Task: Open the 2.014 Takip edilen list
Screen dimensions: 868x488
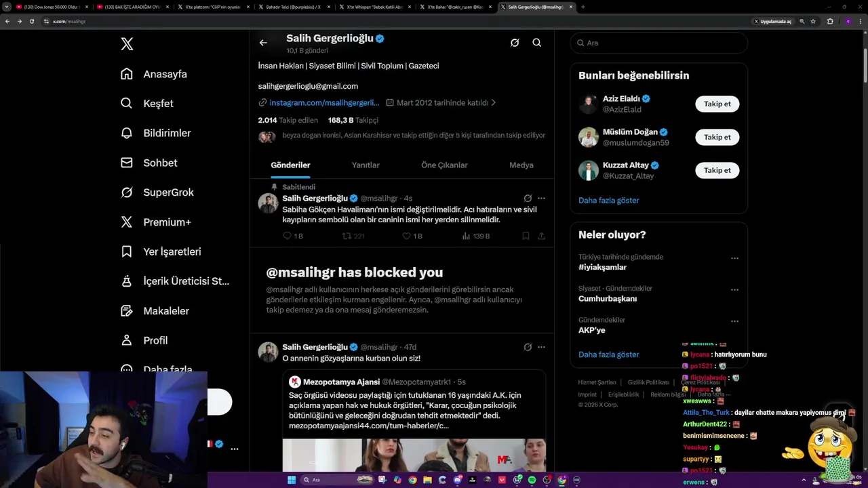Action: point(288,120)
